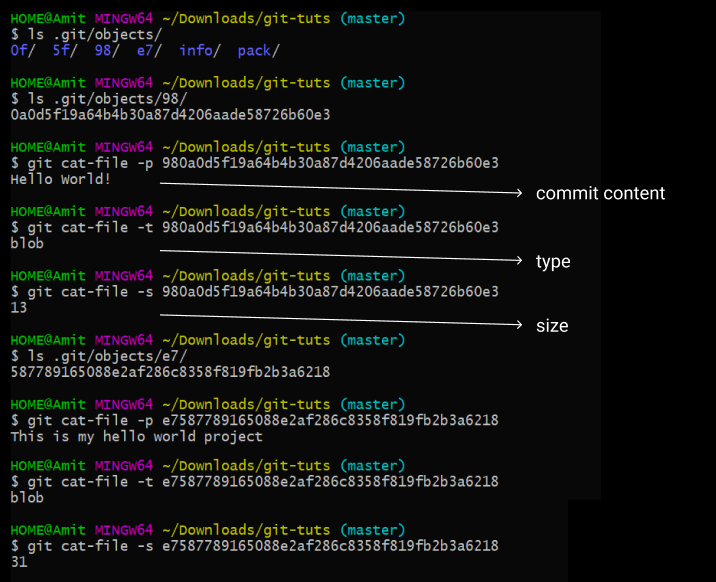Screen dimensions: 716x582
Task: Select the size output "13"
Action: 19,308
